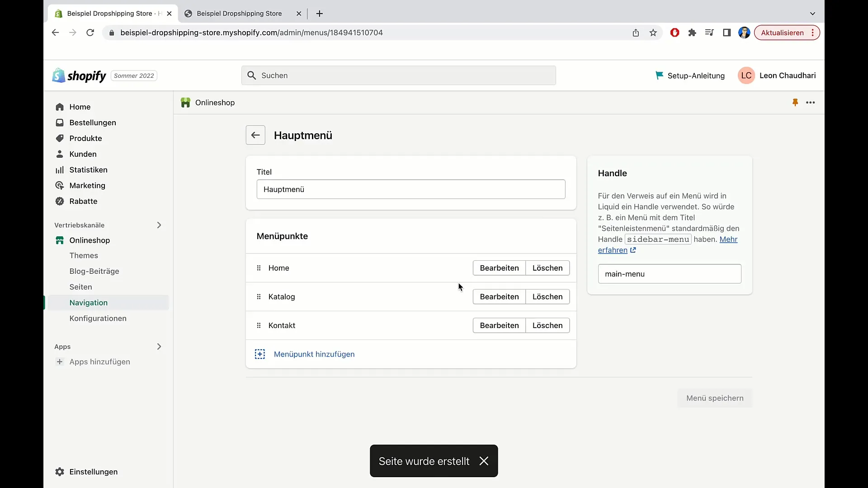Viewport: 868px width, 488px height.
Task: Expand the Vertriebskanäle section arrow
Action: 159,225
